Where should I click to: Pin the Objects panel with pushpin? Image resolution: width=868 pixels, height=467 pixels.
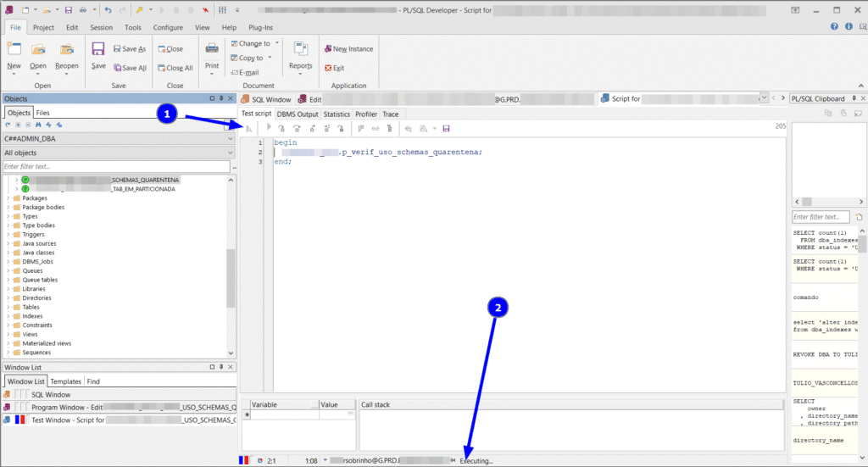(x=221, y=98)
